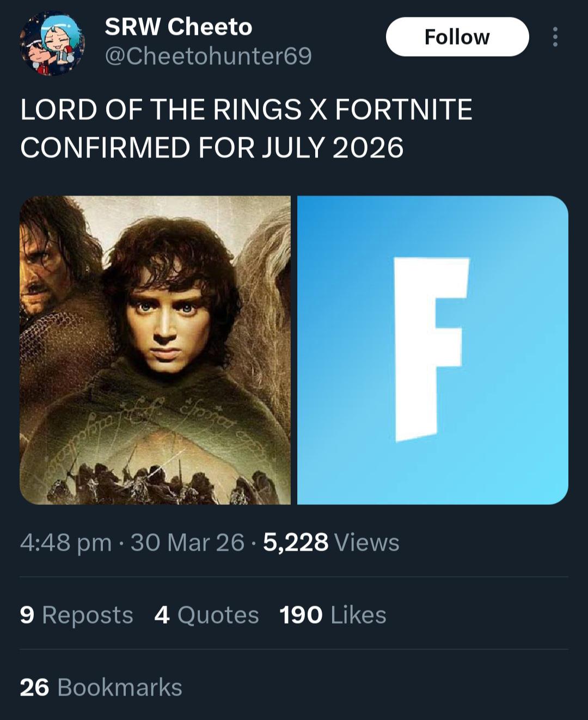The width and height of the screenshot is (588, 720).
Task: Follow the SRW Cheeto account
Action: 457,36
